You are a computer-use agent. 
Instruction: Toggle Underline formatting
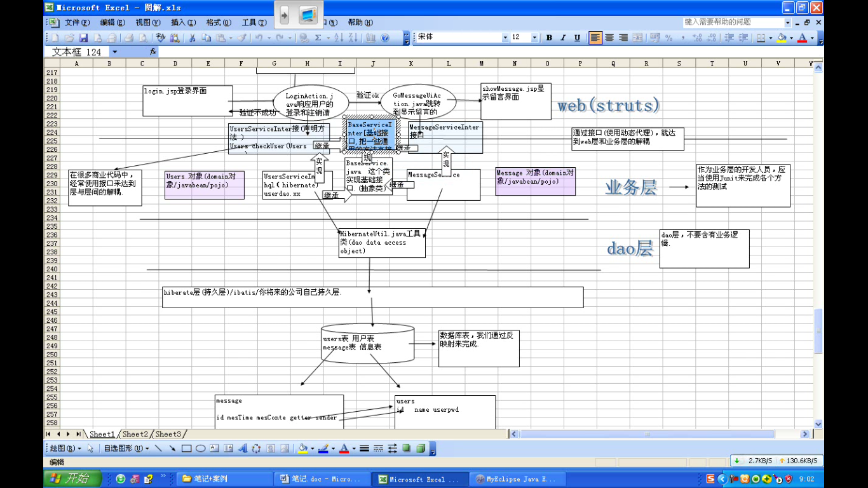click(577, 37)
